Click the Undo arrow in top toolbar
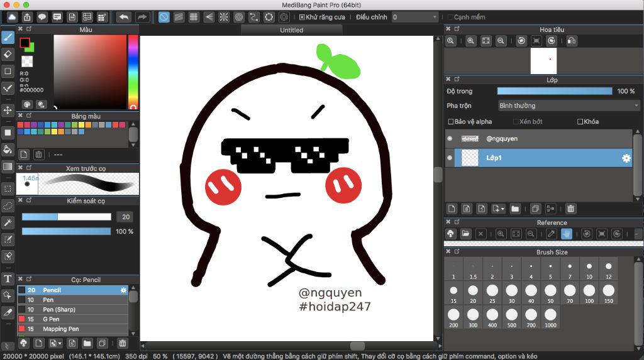The image size is (644, 360). (x=124, y=17)
